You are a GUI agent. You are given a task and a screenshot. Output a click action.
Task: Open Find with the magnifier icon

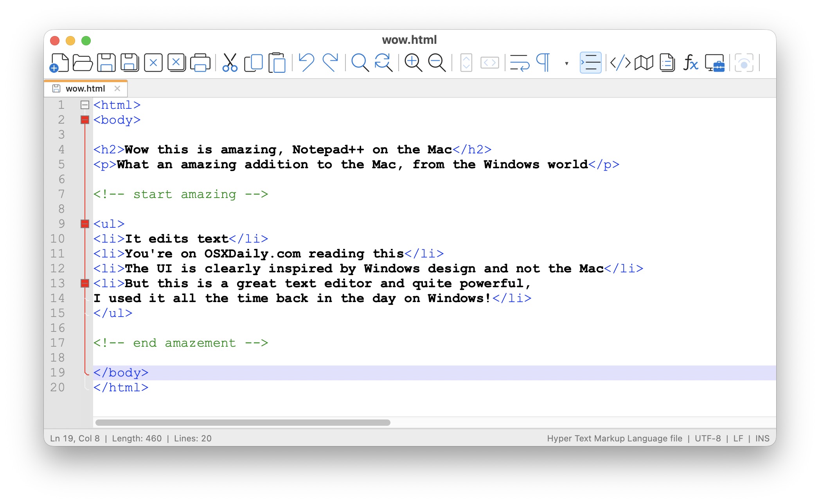coord(360,63)
